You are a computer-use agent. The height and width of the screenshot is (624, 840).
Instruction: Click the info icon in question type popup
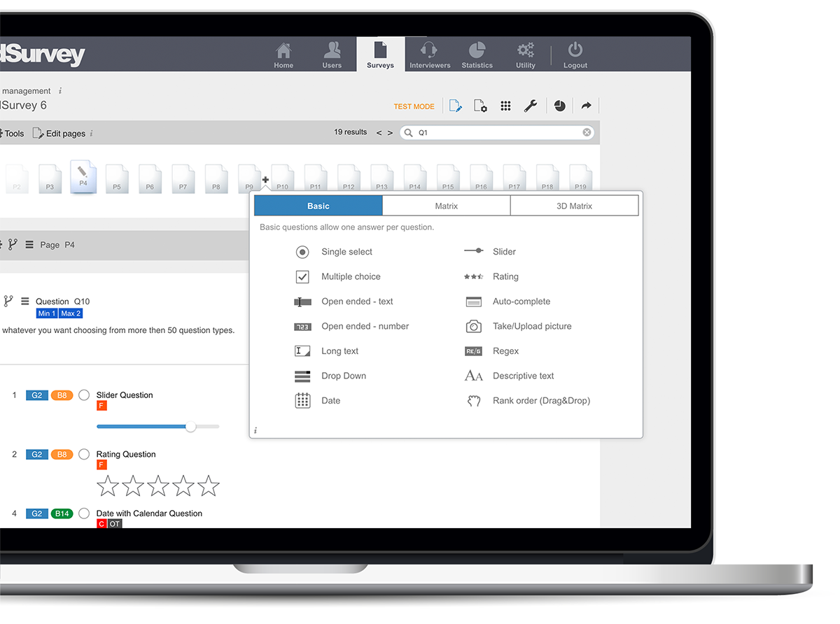click(255, 430)
